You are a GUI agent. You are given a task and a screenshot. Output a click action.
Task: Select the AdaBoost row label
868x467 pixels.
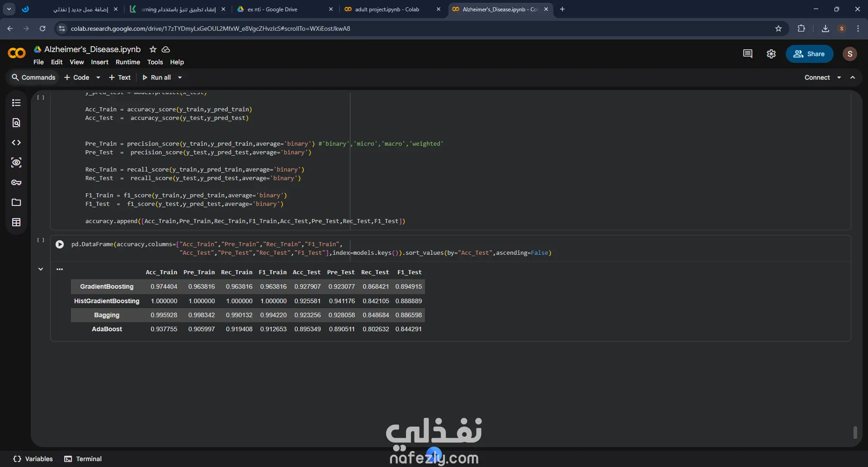(107, 329)
